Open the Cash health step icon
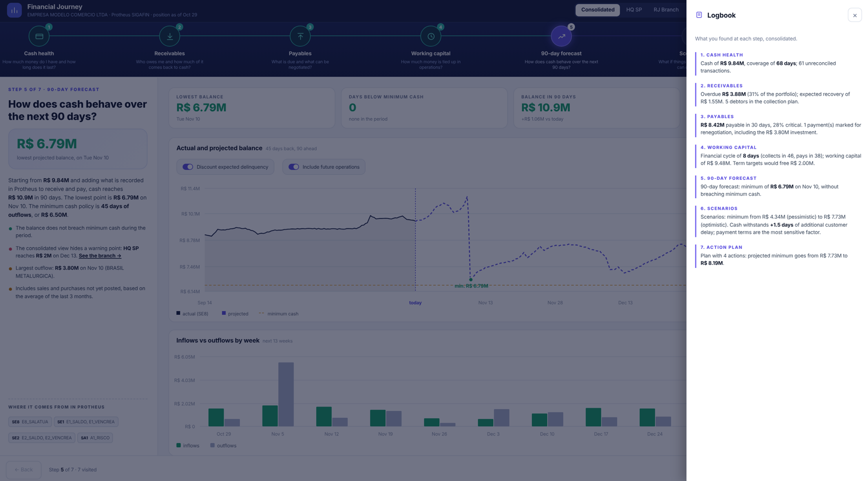The width and height of the screenshot is (868, 481). click(x=39, y=36)
